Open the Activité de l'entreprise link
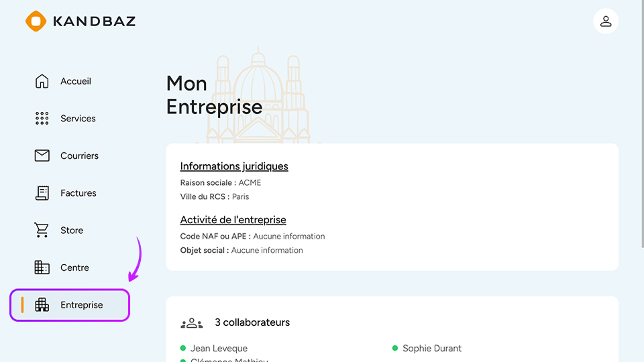This screenshot has width=644, height=362. [233, 220]
